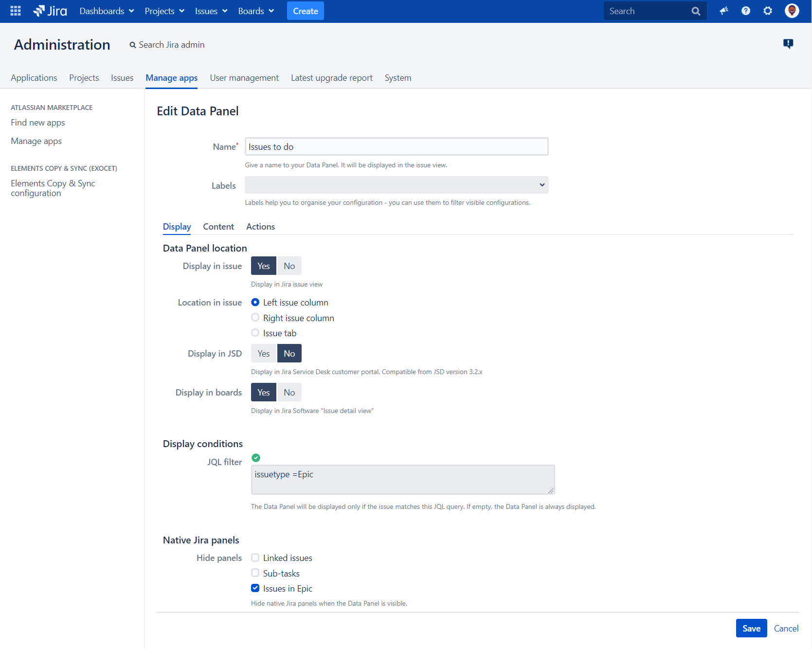Expand the Projects menu

(x=164, y=11)
